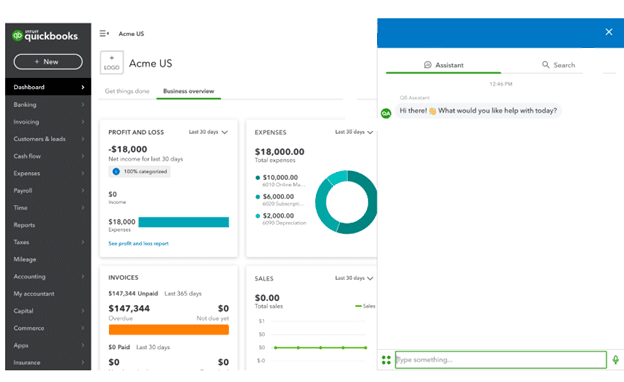Open Profit and Loss Last 30 days dropdown
624x382 pixels.
(x=208, y=132)
